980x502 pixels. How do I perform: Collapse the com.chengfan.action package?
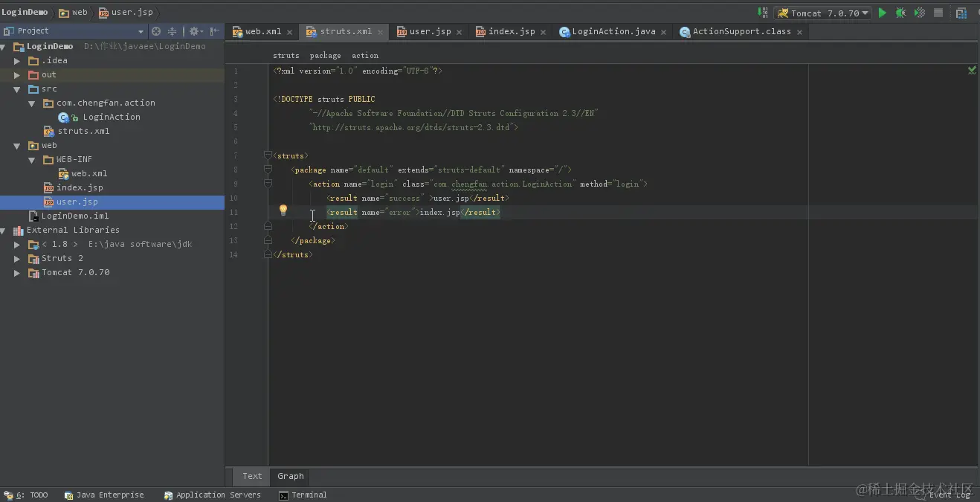coord(32,103)
